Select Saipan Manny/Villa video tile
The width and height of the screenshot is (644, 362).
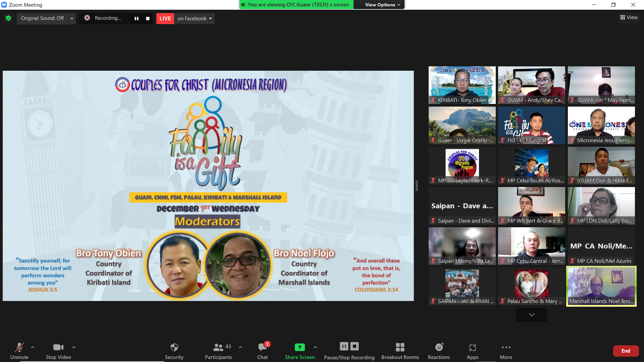point(462,246)
